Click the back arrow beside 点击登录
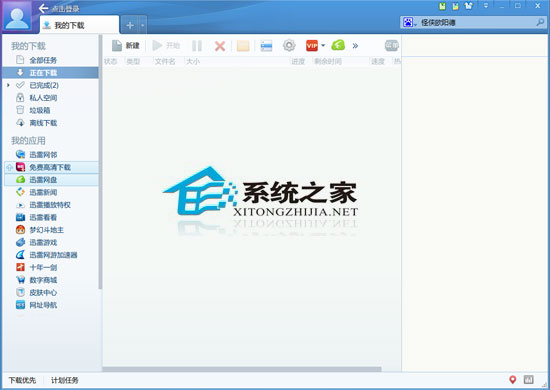 point(43,8)
